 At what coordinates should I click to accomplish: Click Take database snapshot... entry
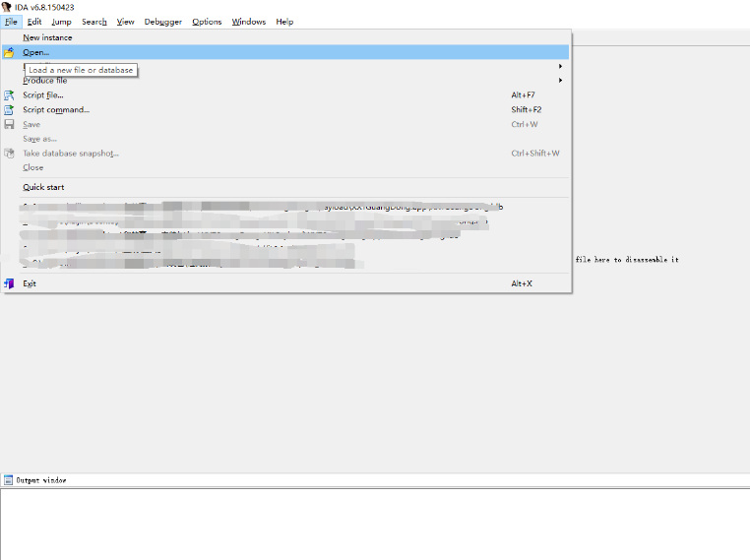pyautogui.click(x=285, y=153)
